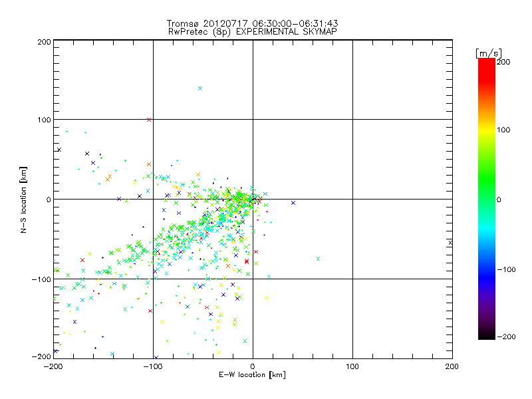This screenshot has width=532, height=399.
Task: Click the y-axis tick label '200' at top left
Action: [44, 42]
